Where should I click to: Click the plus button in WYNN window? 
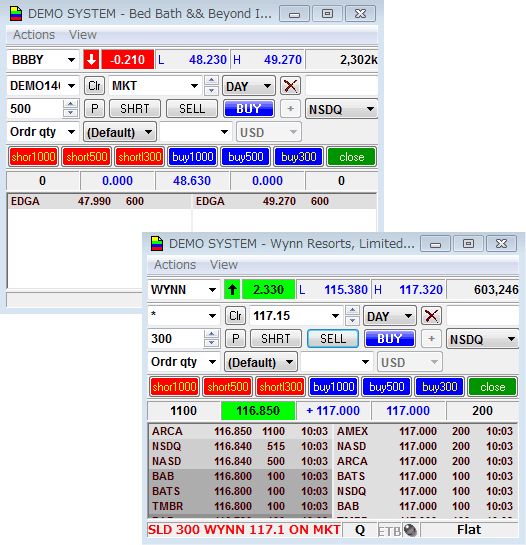431,339
